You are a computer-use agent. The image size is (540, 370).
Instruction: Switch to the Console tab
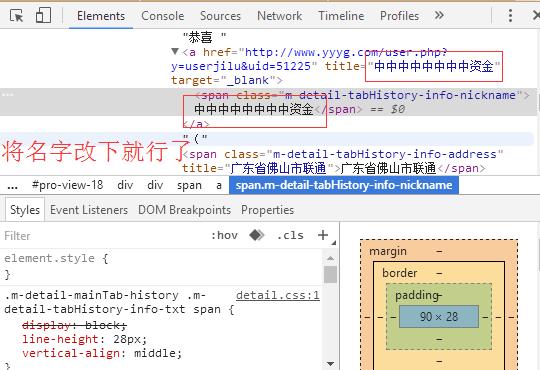click(x=163, y=16)
